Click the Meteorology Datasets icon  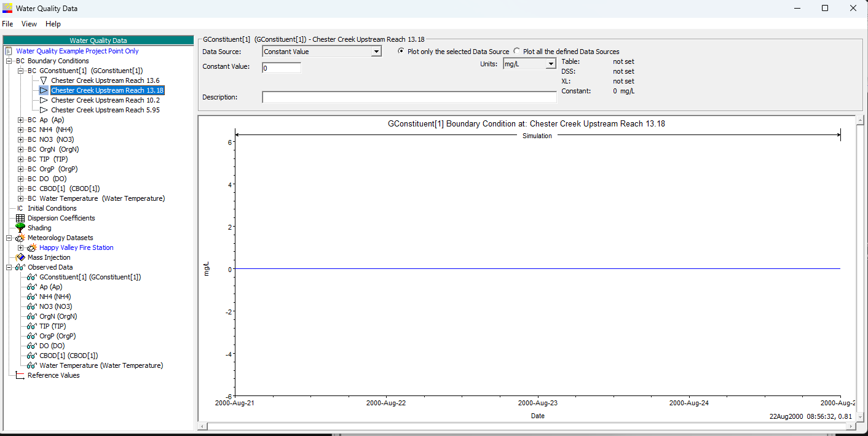[20, 238]
